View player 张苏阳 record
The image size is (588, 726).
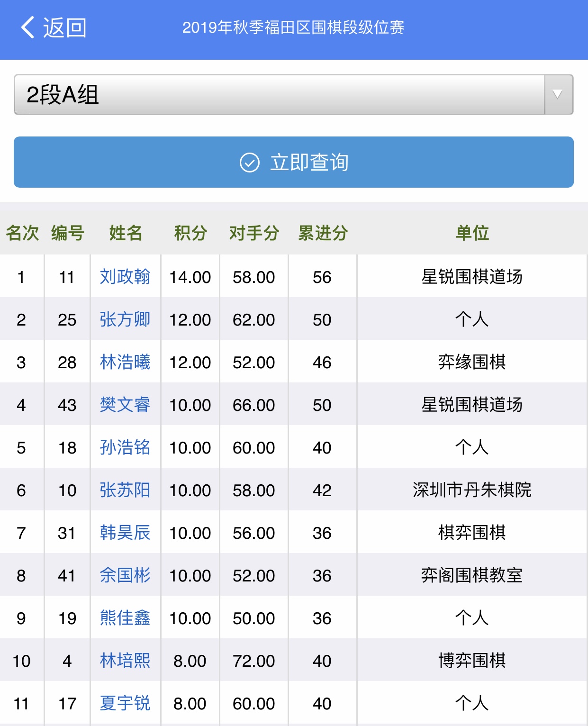(x=125, y=490)
